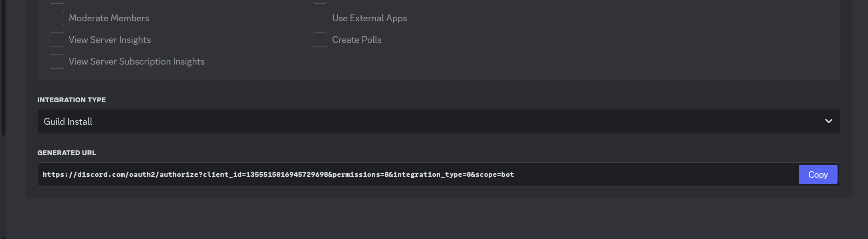The height and width of the screenshot is (239, 868).
Task: Click the Integration Type heading
Action: coord(72,100)
